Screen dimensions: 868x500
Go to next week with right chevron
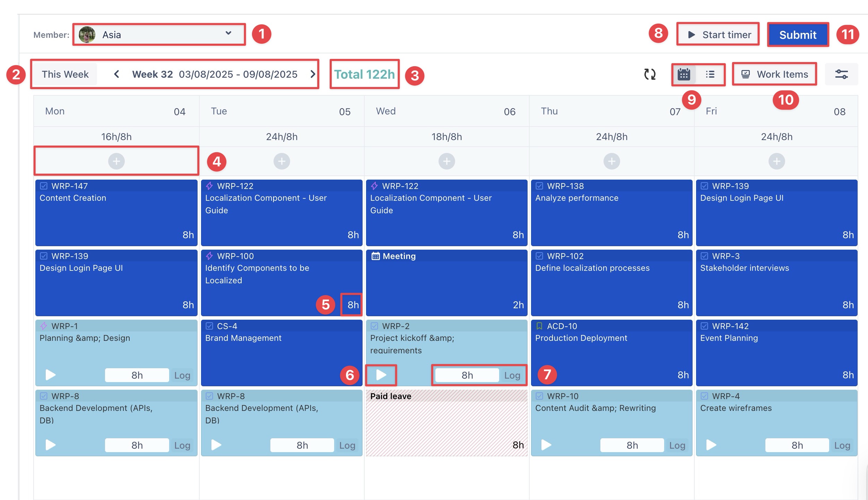point(312,74)
